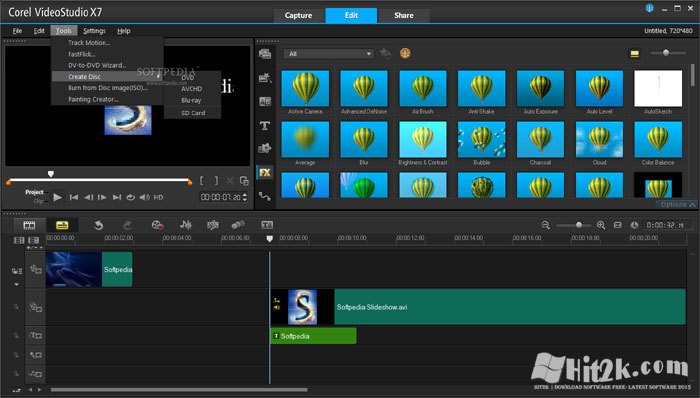
Task: Switch to Timeline view icon
Action: point(62,225)
